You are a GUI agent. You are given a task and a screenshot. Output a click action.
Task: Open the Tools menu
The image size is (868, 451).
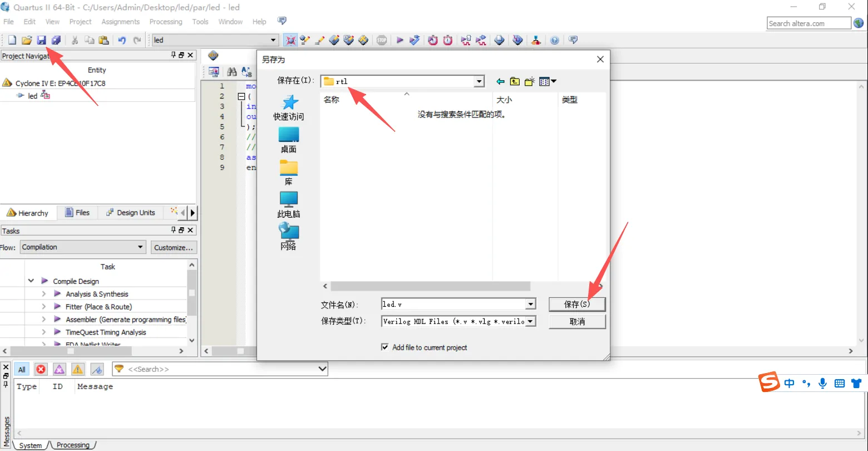[200, 22]
